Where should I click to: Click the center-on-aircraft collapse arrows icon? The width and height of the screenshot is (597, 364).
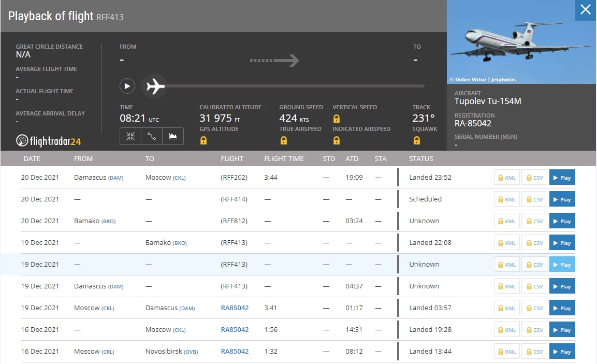[x=130, y=136]
